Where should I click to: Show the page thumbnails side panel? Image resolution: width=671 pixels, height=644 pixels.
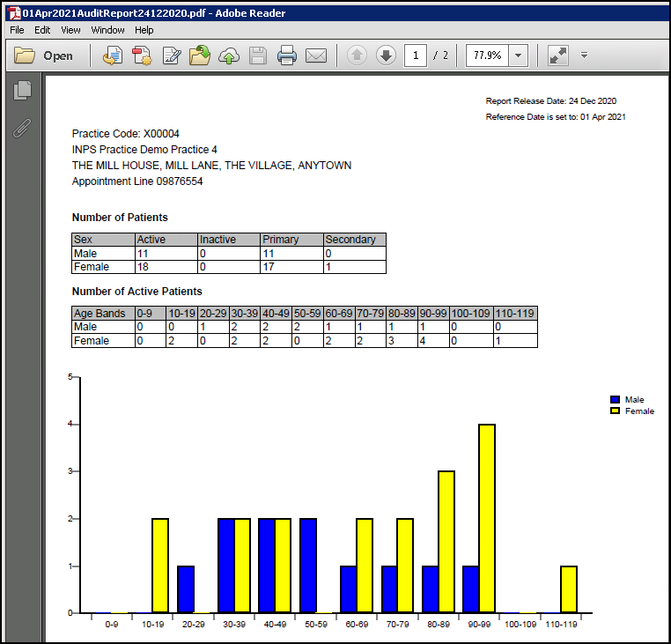[x=23, y=89]
